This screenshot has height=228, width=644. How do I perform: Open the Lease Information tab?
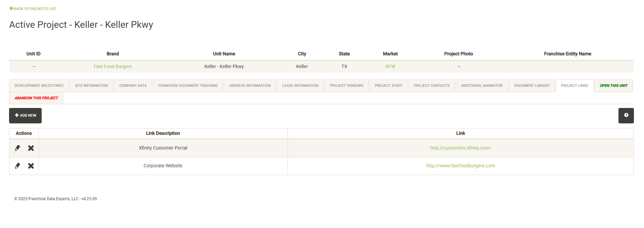(x=300, y=86)
